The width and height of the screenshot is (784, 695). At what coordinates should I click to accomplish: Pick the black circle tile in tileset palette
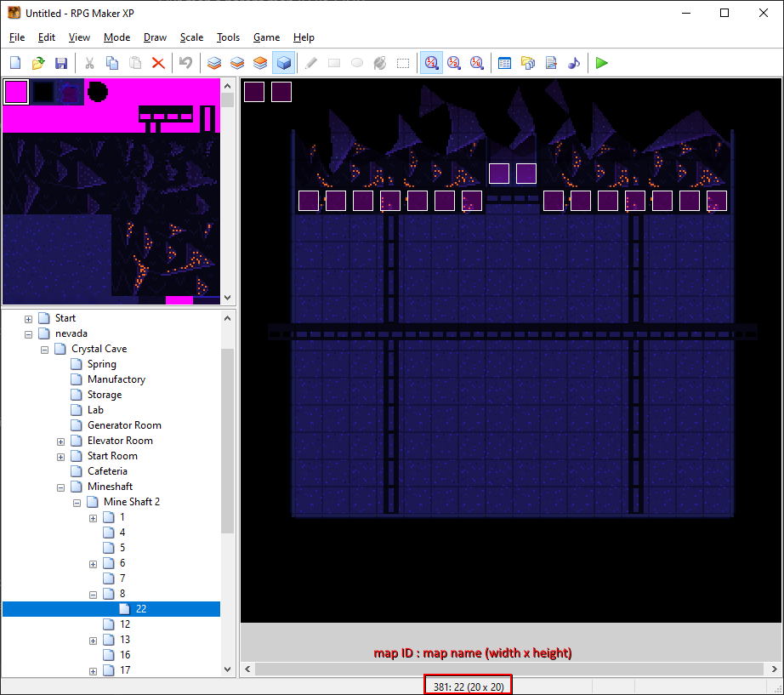98,91
